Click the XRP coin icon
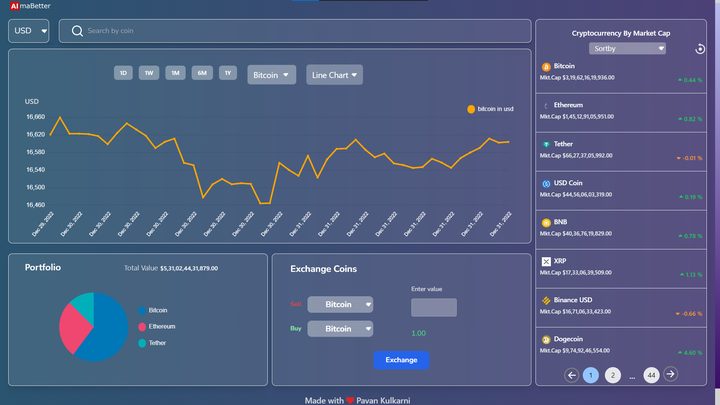 pyautogui.click(x=546, y=261)
